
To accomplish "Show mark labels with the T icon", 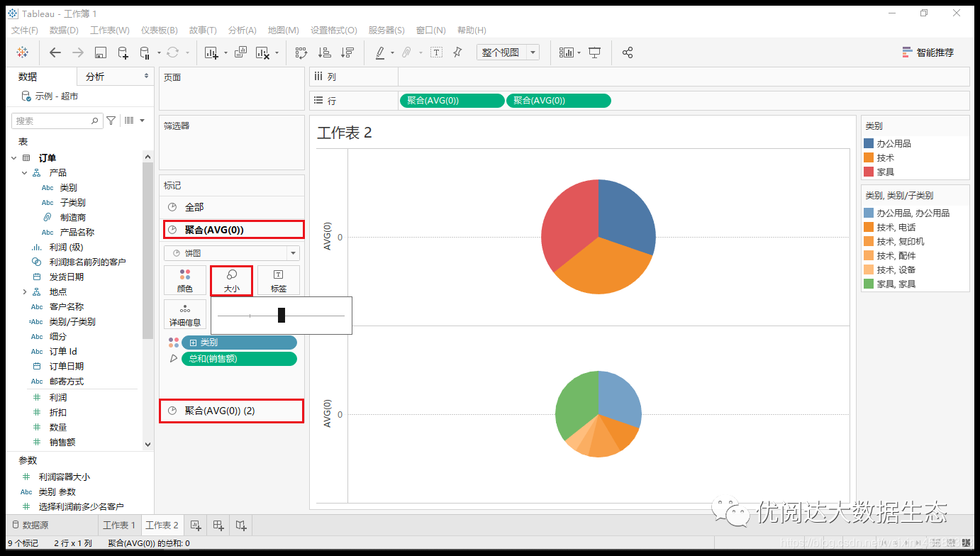I will click(x=436, y=52).
